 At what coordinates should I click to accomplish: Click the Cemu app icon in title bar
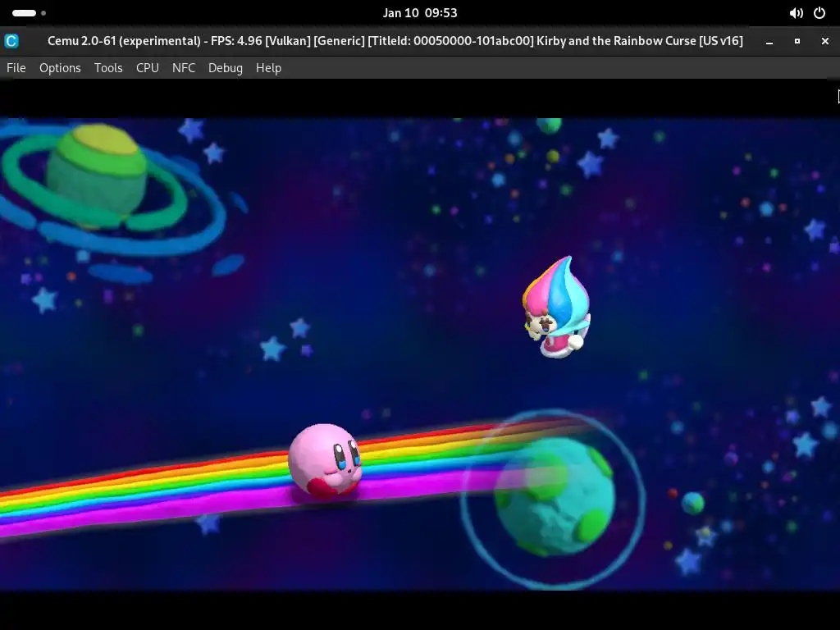tap(11, 41)
